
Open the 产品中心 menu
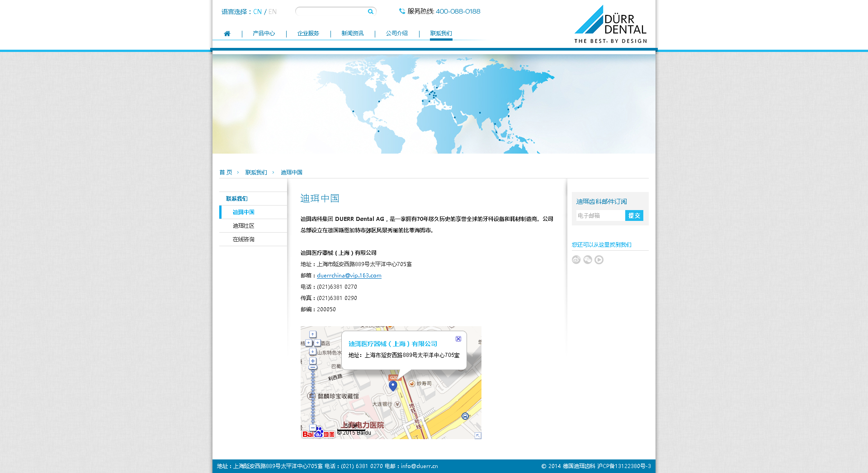264,33
